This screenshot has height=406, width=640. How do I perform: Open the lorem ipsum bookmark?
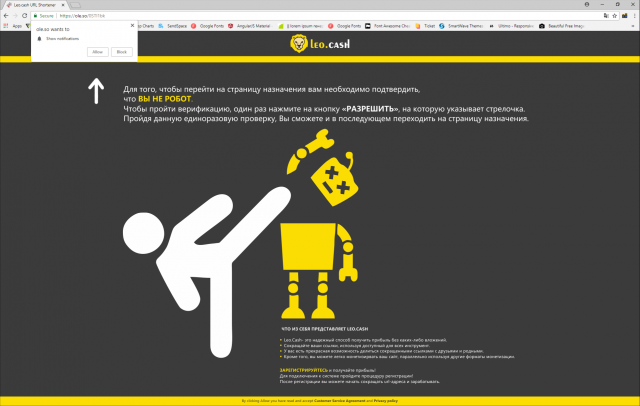point(301,26)
